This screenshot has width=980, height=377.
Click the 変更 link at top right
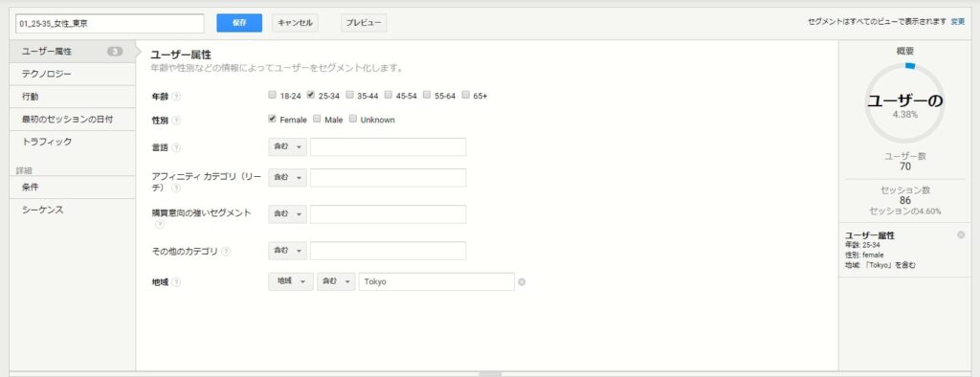[957, 21]
